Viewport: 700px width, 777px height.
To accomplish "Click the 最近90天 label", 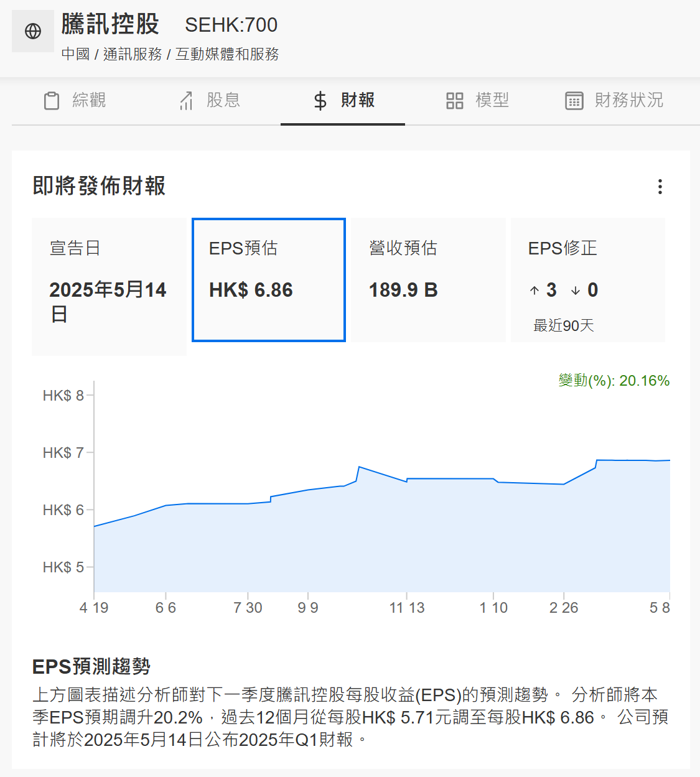I will (564, 326).
